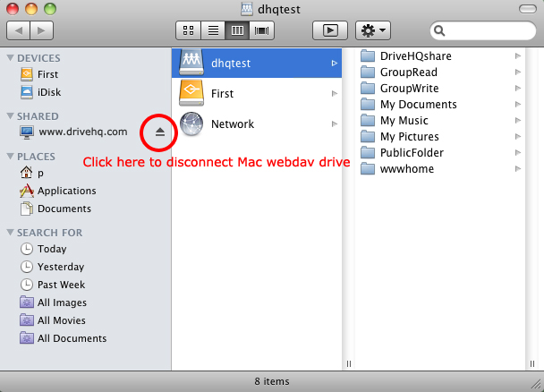The height and width of the screenshot is (392, 544).
Task: Open the Action gear menu
Action: click(372, 30)
